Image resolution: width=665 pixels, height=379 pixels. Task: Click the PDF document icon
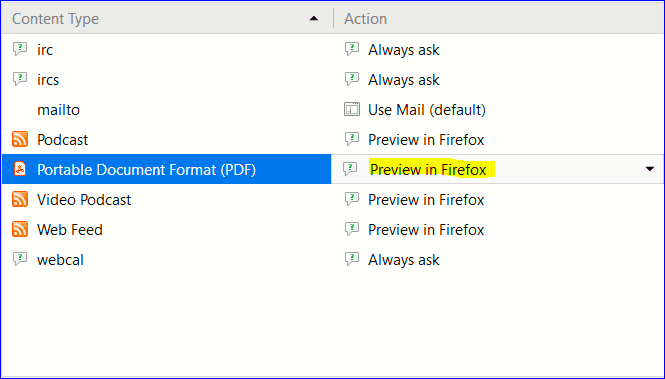pyautogui.click(x=20, y=169)
